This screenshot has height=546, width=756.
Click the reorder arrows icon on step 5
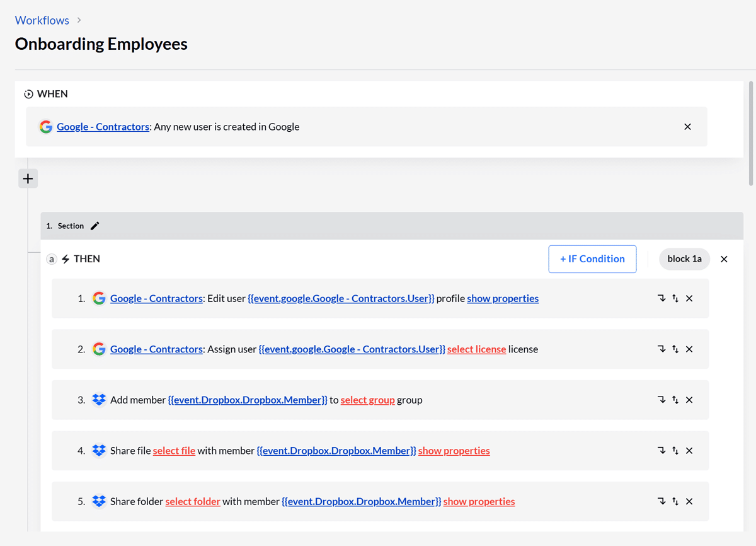675,501
